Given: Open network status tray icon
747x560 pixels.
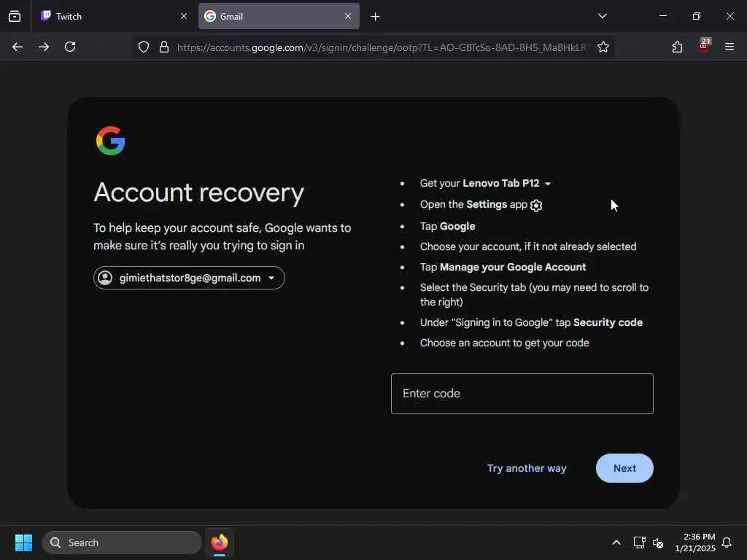Looking at the screenshot, I should point(639,542).
